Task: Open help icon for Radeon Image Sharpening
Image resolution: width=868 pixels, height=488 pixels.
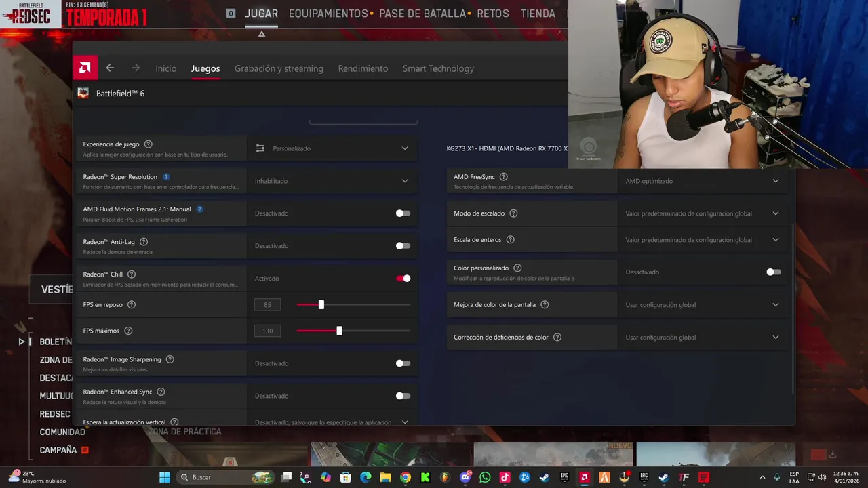Action: [170, 359]
